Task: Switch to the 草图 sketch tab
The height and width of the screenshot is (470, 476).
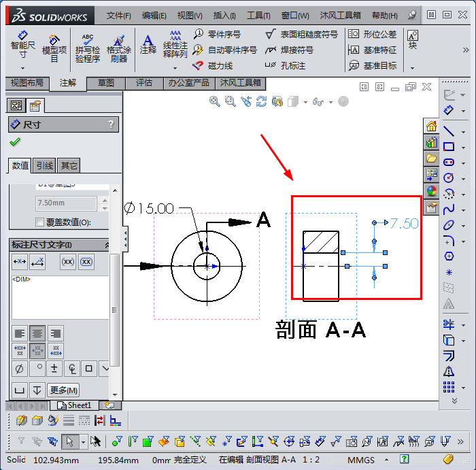Action: [106, 83]
